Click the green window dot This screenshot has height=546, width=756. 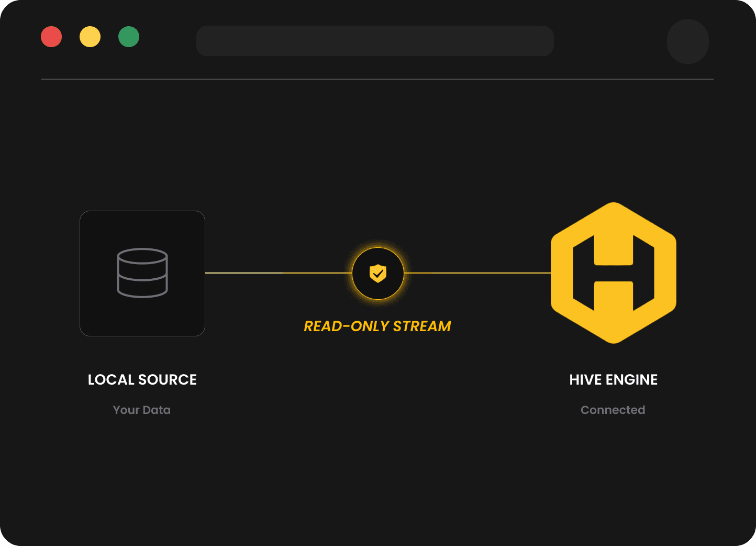[x=129, y=37]
